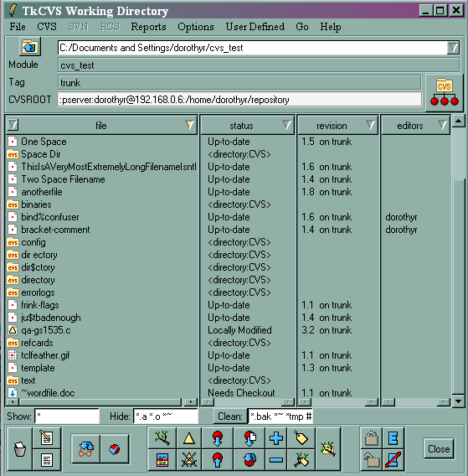This screenshot has height=476, width=468.
Task: Select the 'binaries' directory row
Action: coord(36,204)
